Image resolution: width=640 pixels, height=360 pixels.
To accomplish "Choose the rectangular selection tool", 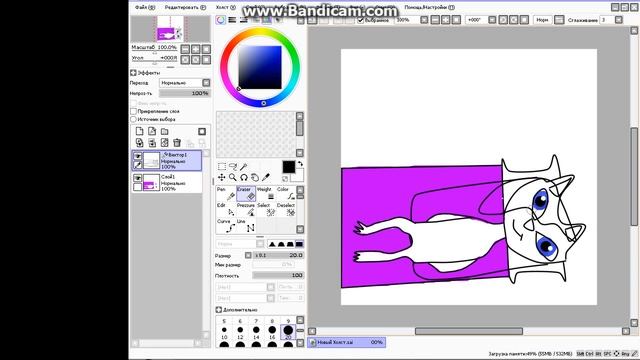I will [x=222, y=167].
